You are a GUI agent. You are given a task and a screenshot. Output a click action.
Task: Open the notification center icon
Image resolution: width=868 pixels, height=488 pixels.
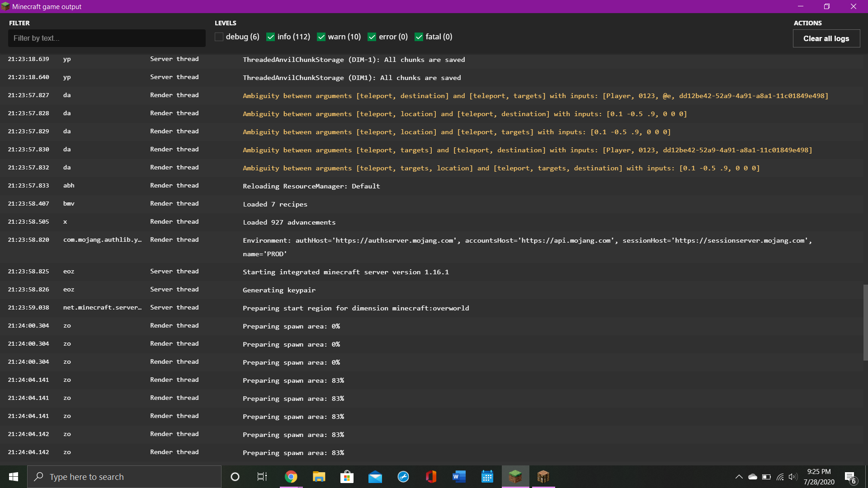click(850, 477)
